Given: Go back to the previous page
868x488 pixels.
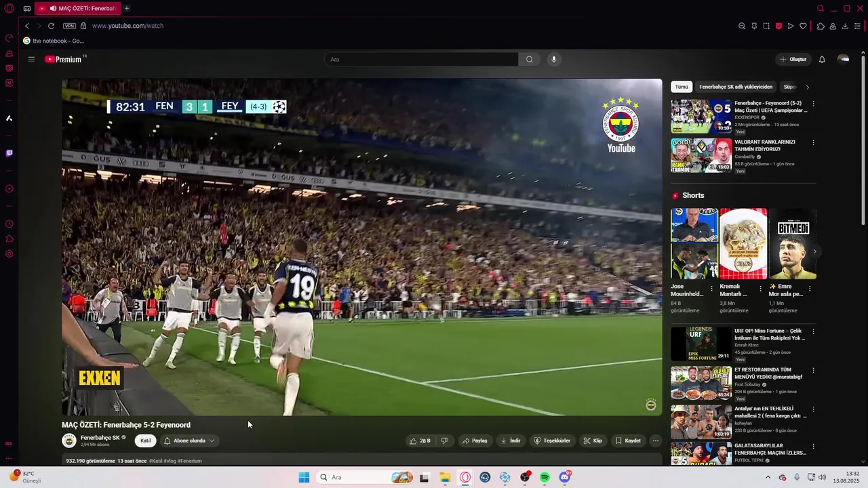Looking at the screenshot, I should click(27, 26).
